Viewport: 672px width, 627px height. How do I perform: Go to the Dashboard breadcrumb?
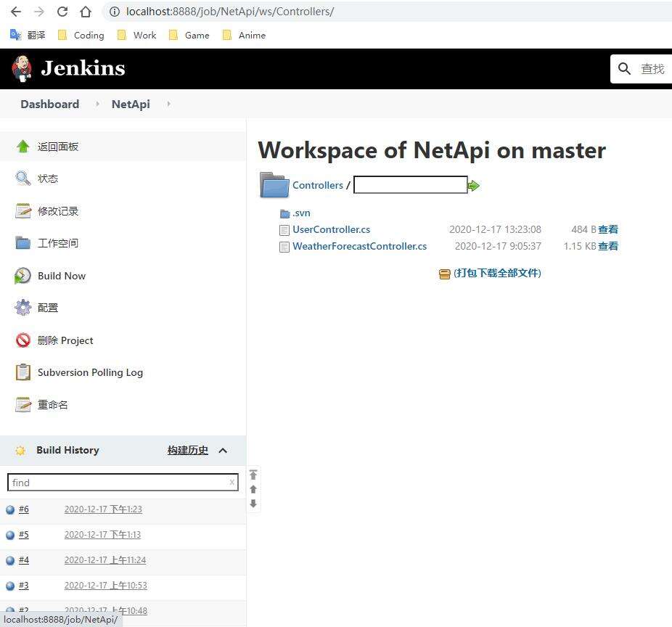click(50, 104)
